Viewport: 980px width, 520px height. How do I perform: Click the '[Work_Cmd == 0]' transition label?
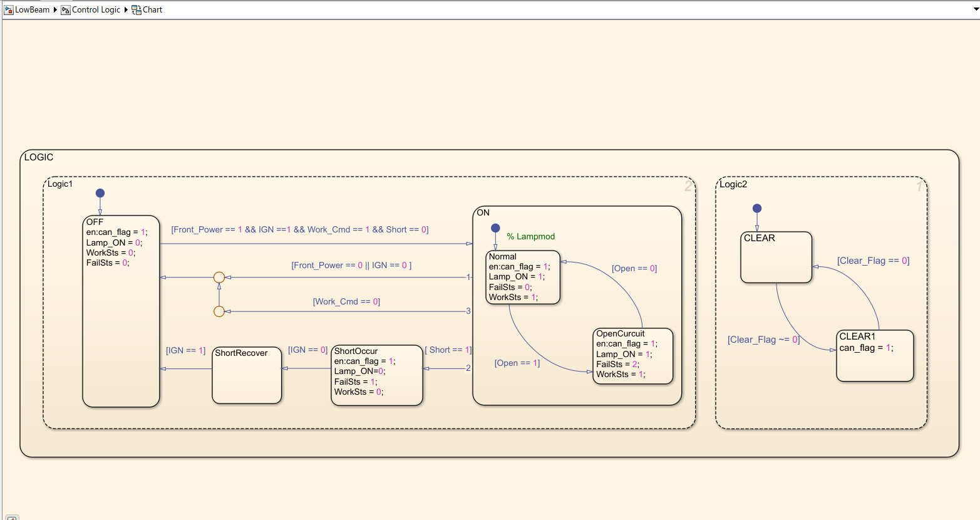pyautogui.click(x=346, y=302)
